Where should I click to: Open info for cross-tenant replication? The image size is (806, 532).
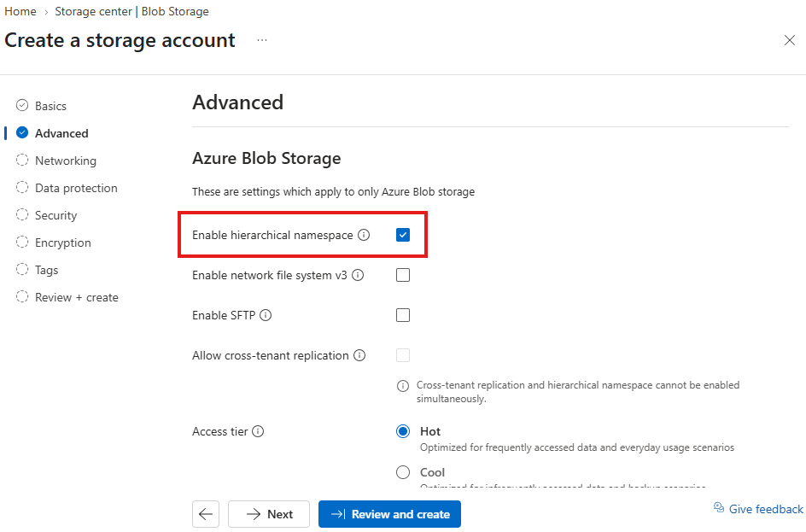pos(359,355)
